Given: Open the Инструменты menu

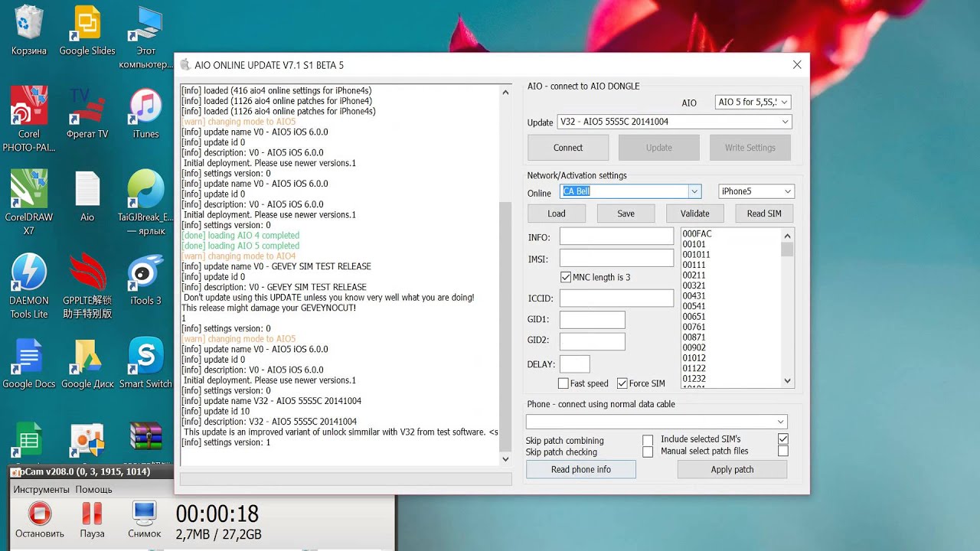Looking at the screenshot, I should (x=42, y=489).
